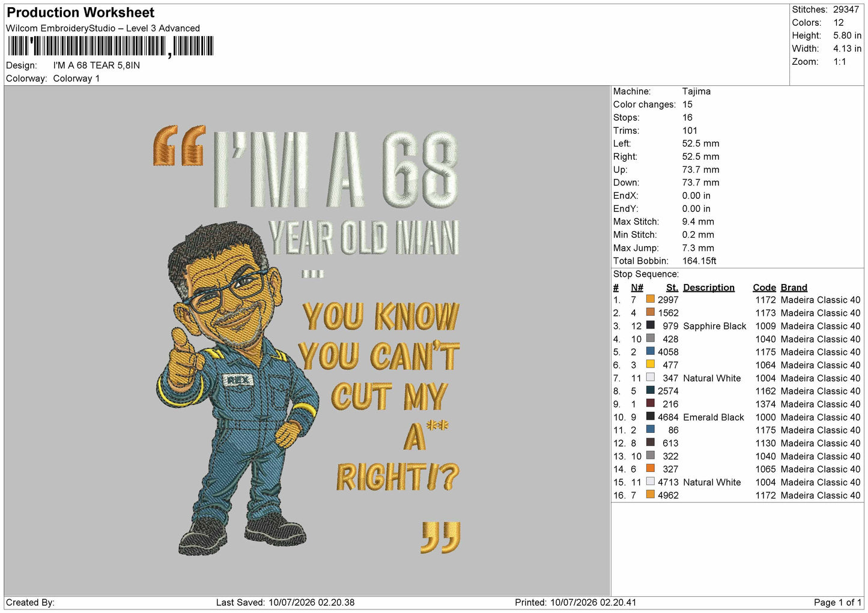
Task: Click the 'Created By:' label
Action: tap(30, 602)
